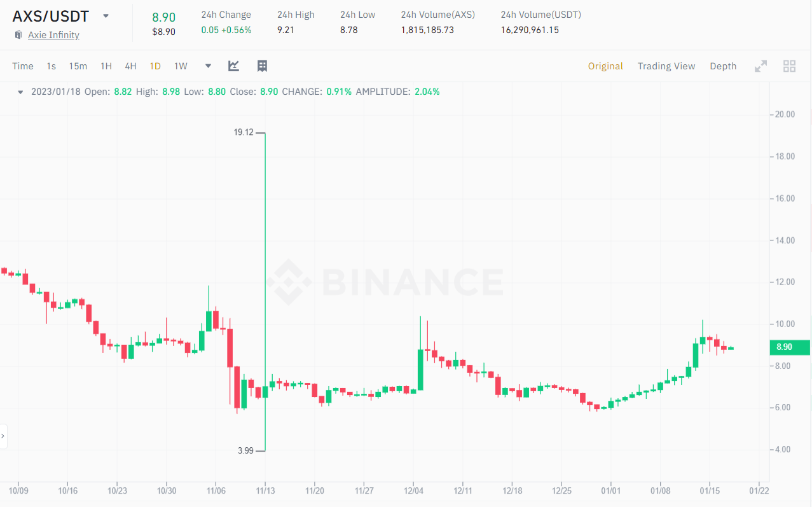
Task: Click the AMPLITUDE value 2.04%
Action: point(427,92)
